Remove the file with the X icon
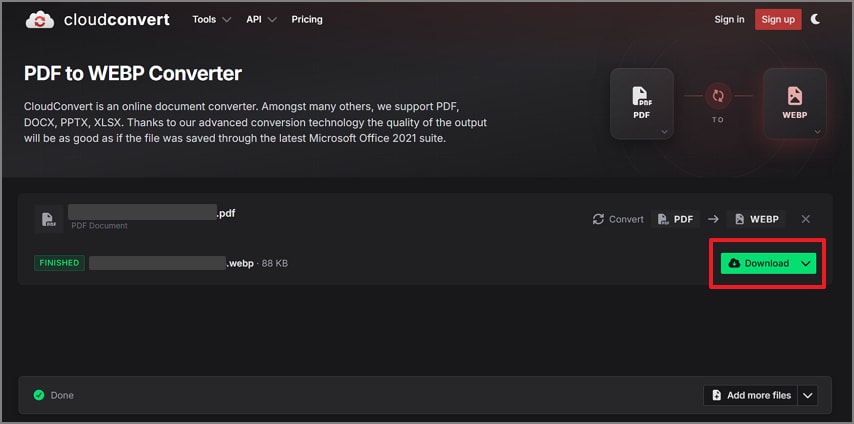The width and height of the screenshot is (854, 424). (806, 219)
